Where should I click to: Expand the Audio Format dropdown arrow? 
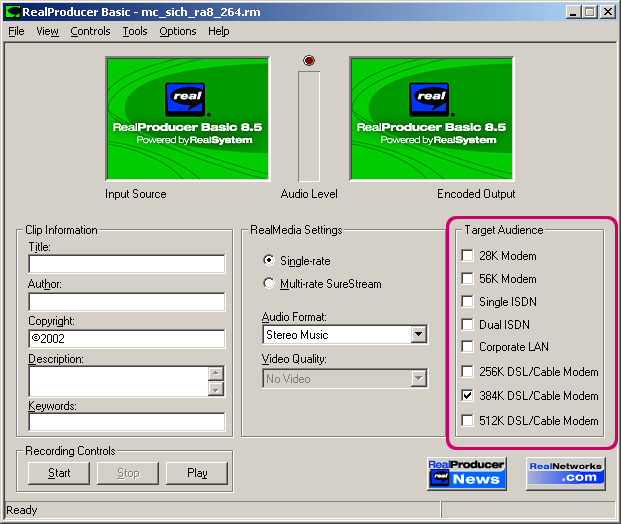point(418,335)
